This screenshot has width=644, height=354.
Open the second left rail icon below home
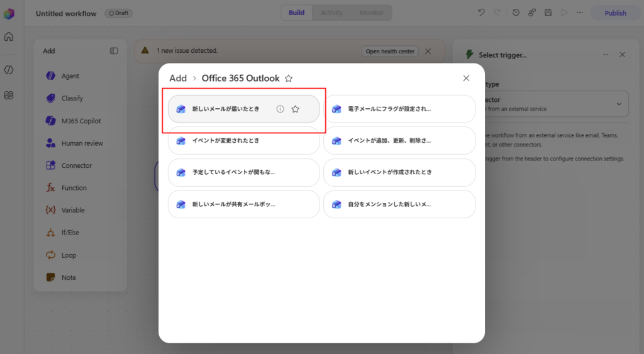9,70
